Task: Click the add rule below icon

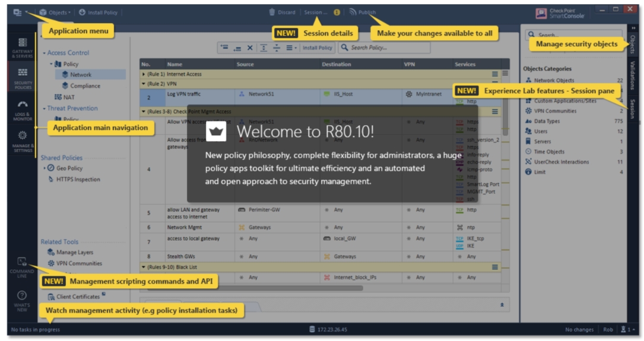Action: point(237,48)
